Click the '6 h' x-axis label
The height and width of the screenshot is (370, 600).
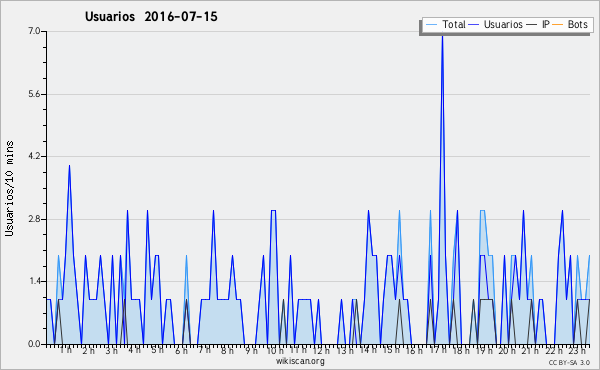(181, 350)
